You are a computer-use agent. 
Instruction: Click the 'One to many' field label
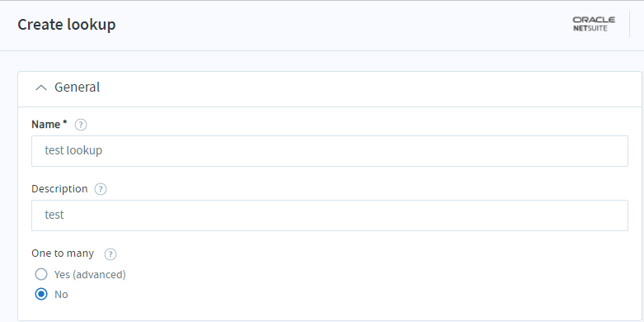coord(63,253)
